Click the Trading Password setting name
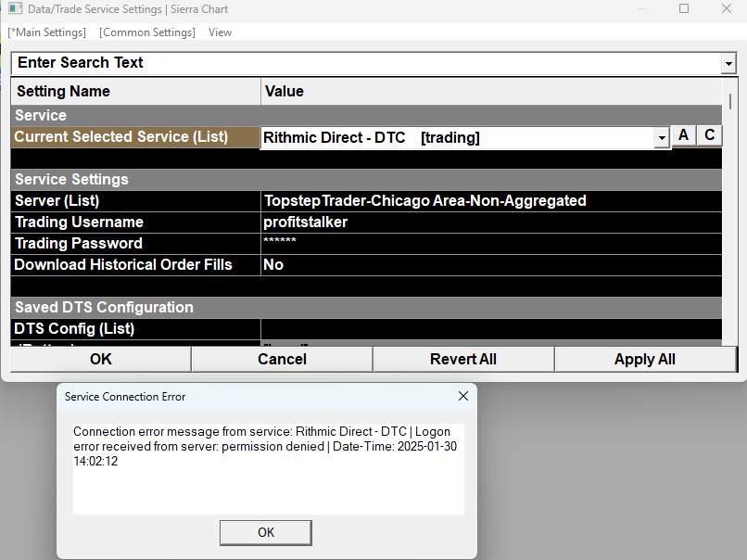Viewport: 747px width, 560px height. pos(135,244)
